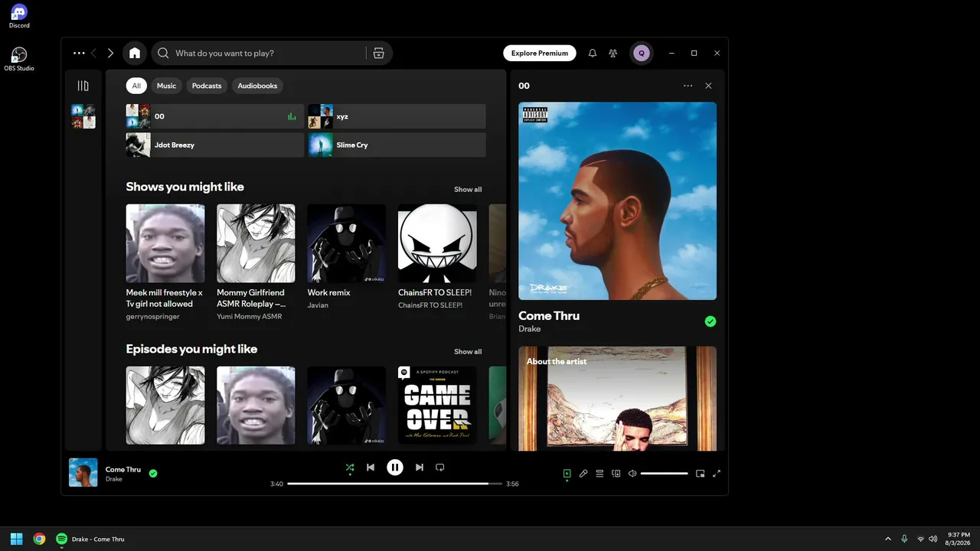Go forward with the right arrow
The image size is (980, 551).
[x=110, y=53]
